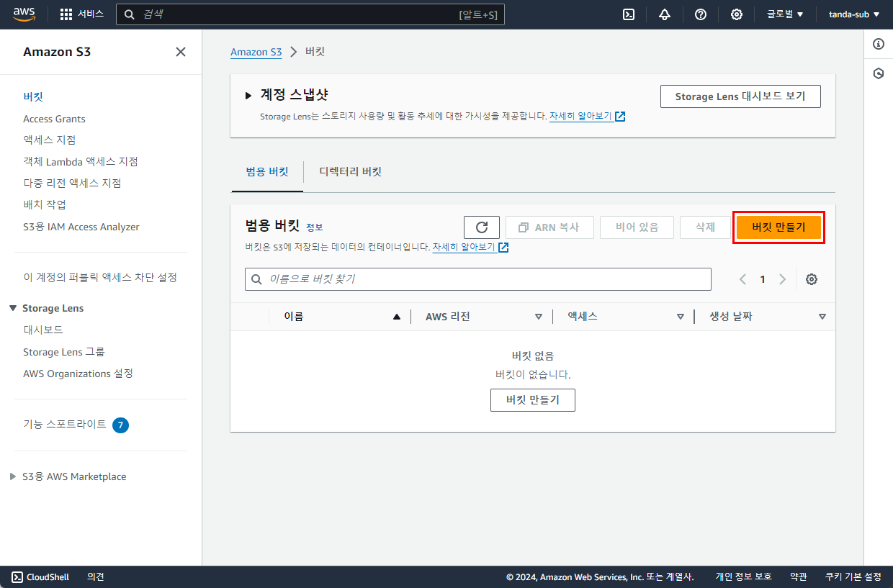Screen dimensions: 893x588
Task: Go to the next page arrow
Action: click(x=783, y=279)
